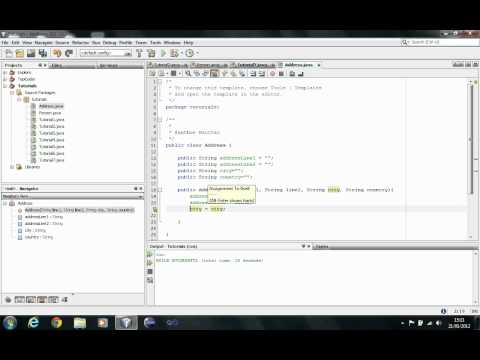Click the Redo toolbar icon
Image resolution: width=480 pixels, height=360 pixels.
click(69, 53)
